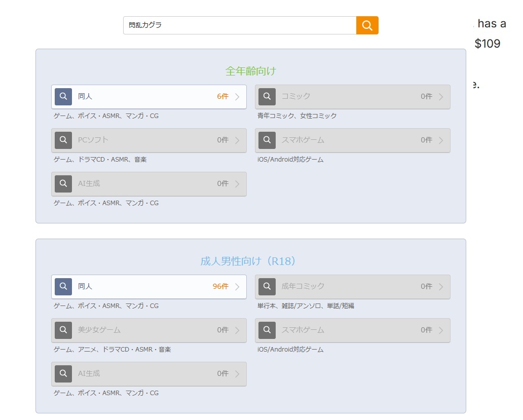Image resolution: width=523 pixels, height=420 pixels.
Task: Expand chevron on R18 同人 96件 row
Action: [237, 287]
